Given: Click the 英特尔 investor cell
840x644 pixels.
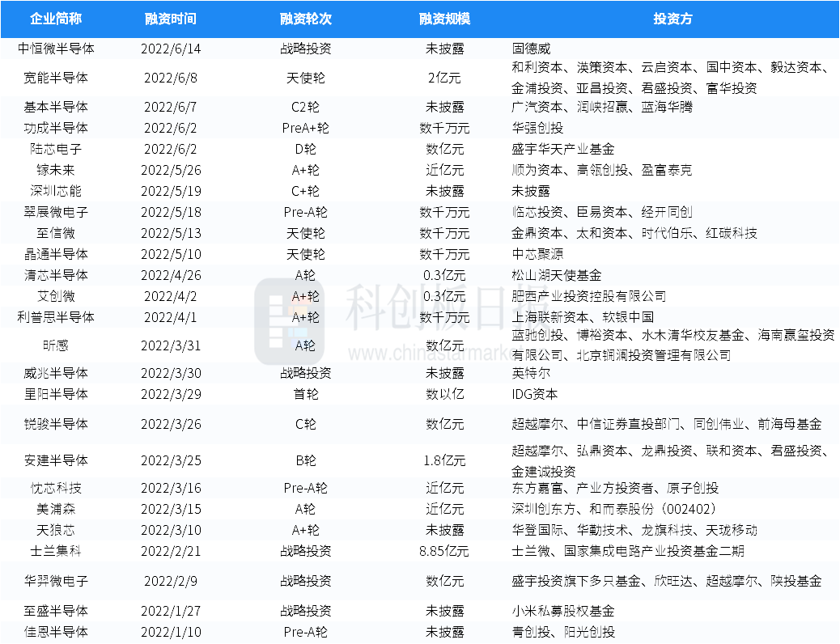Looking at the screenshot, I should click(531, 373).
